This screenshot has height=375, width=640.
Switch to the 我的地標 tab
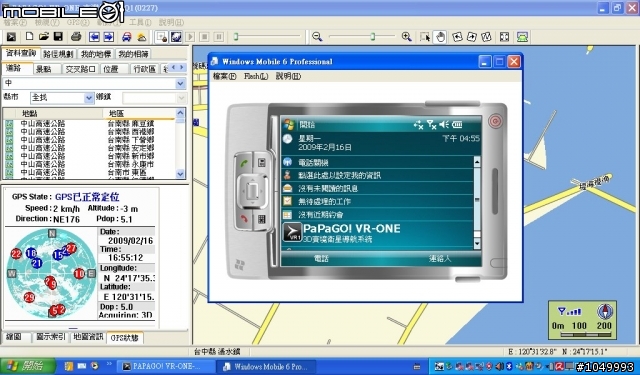(x=96, y=54)
